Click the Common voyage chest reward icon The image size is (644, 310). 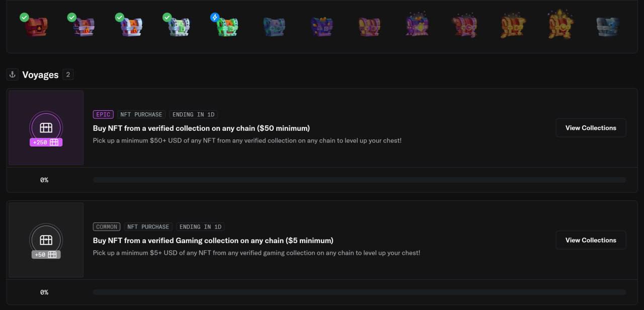[46, 240]
